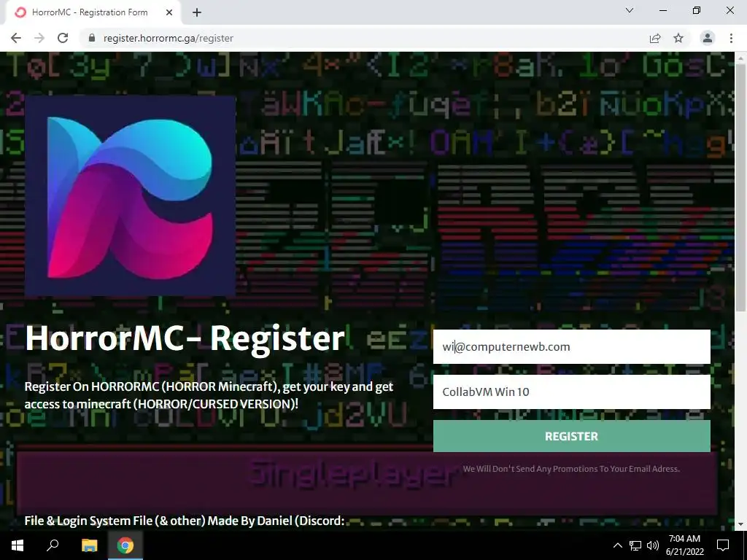Open the Windows Start menu
The height and width of the screenshot is (560, 747).
(18, 545)
